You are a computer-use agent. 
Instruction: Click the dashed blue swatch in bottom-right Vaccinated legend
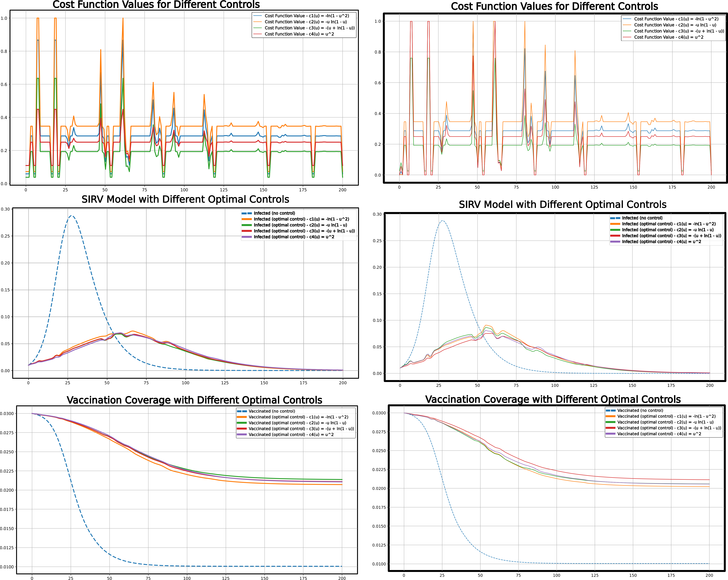point(611,410)
